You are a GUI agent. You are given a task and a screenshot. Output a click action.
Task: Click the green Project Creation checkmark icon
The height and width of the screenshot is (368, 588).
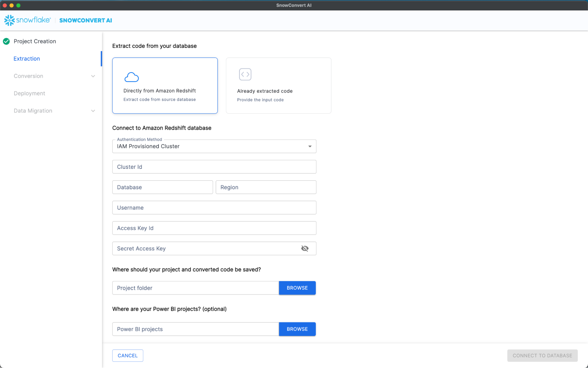click(6, 41)
